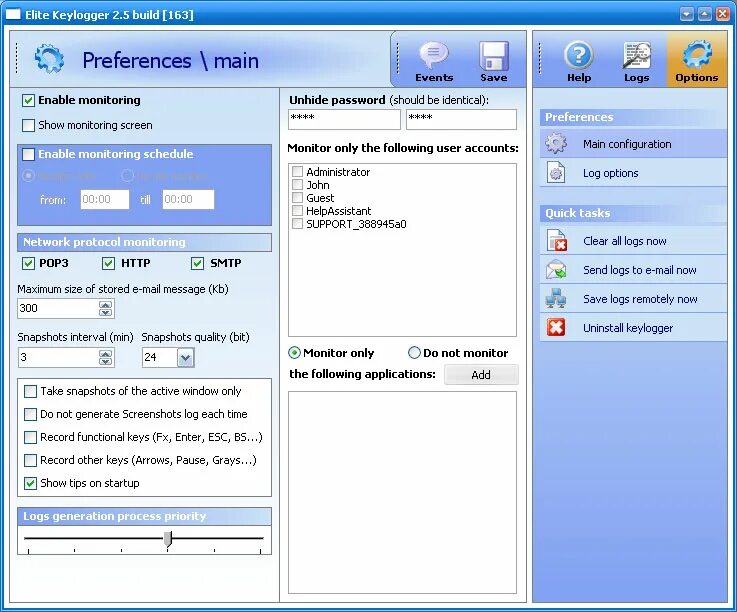Click first Unhide password field
This screenshot has width=737, height=612.
pos(344,119)
